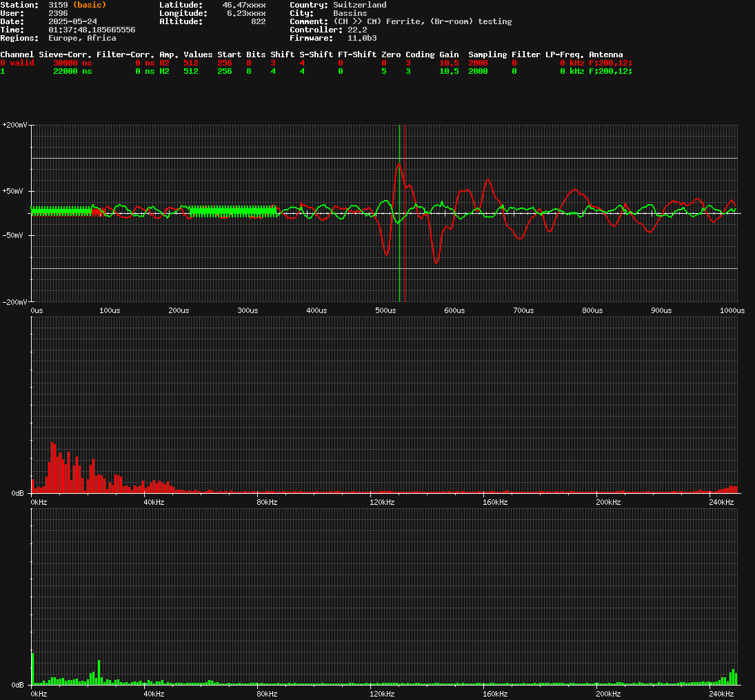Click the Sieve-Corr. column header
This screenshot has height=700, width=755.
point(65,54)
